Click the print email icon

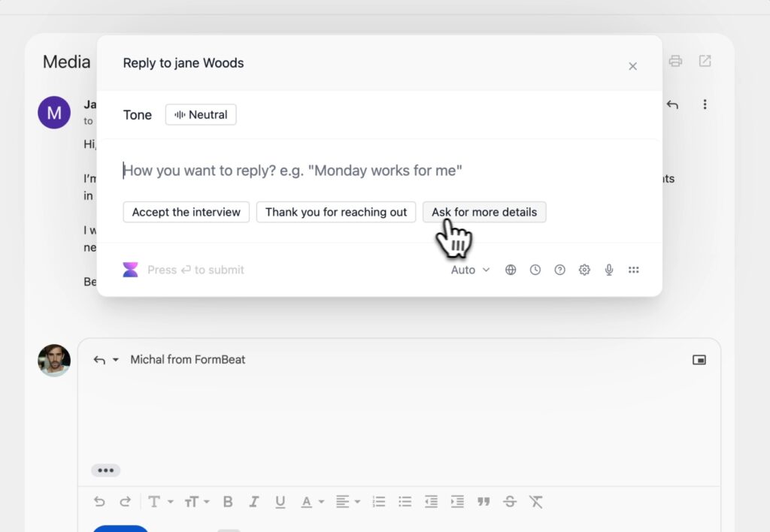pyautogui.click(x=676, y=61)
